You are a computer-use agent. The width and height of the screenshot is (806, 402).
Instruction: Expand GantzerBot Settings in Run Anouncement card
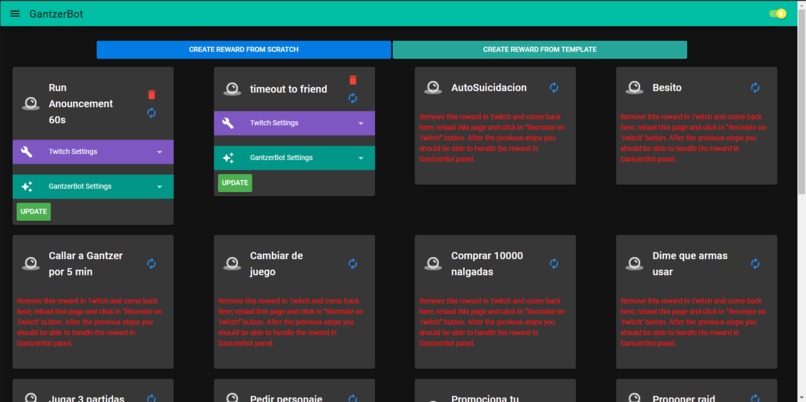click(93, 187)
